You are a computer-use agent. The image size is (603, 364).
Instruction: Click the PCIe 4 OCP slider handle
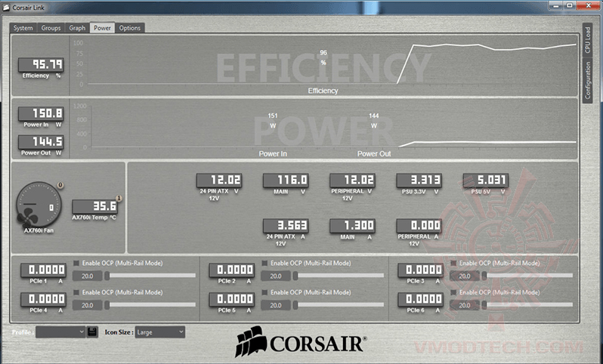click(x=107, y=305)
